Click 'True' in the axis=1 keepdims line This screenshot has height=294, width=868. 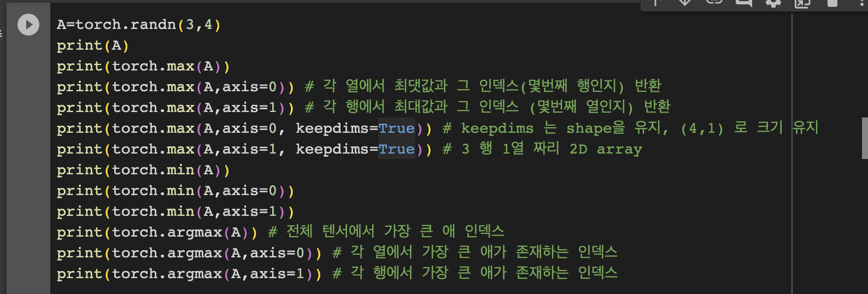396,150
